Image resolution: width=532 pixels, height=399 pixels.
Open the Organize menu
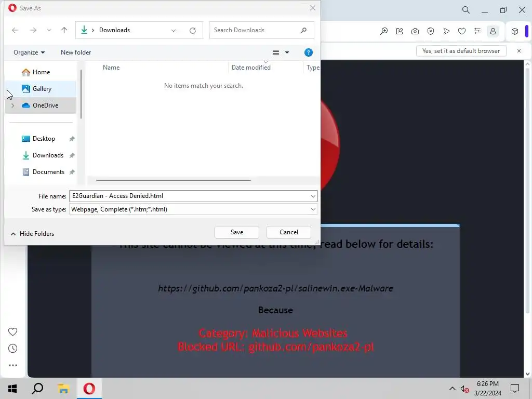point(29,52)
